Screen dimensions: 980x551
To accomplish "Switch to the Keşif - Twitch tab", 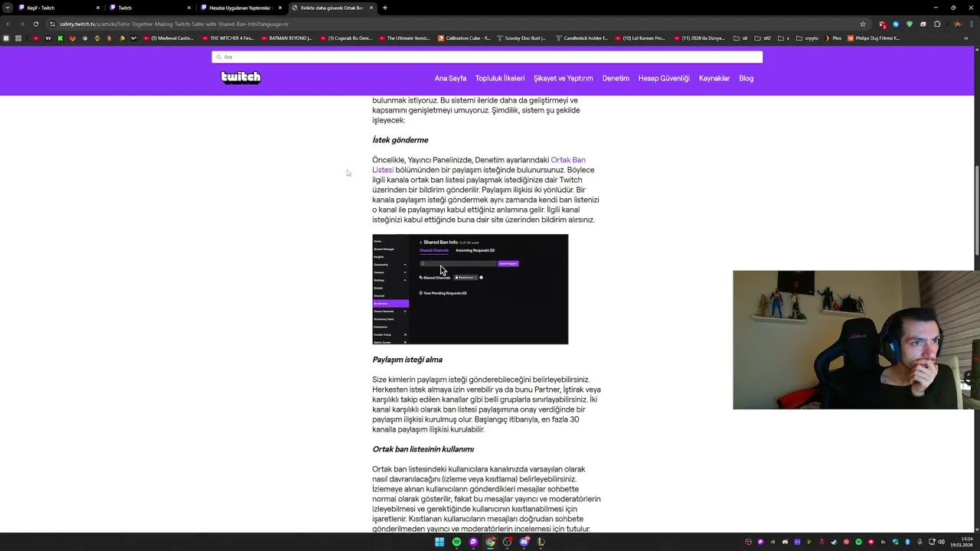I will 58,8.
